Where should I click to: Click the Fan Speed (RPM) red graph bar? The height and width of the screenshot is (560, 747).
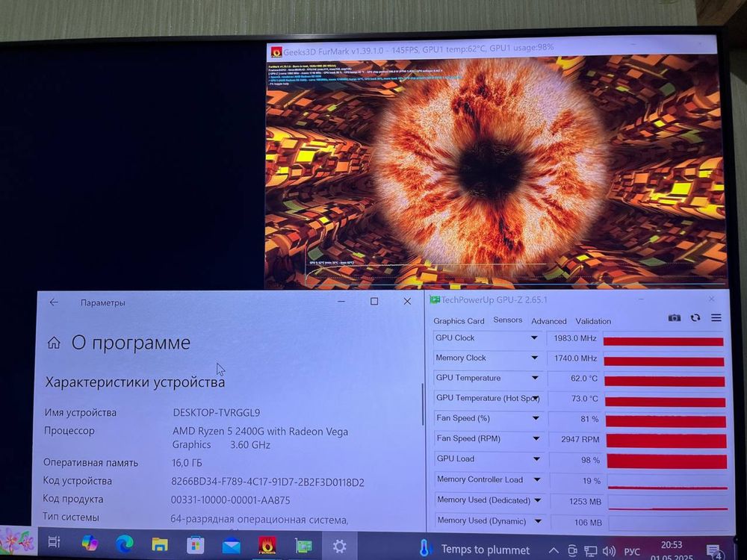(x=666, y=441)
